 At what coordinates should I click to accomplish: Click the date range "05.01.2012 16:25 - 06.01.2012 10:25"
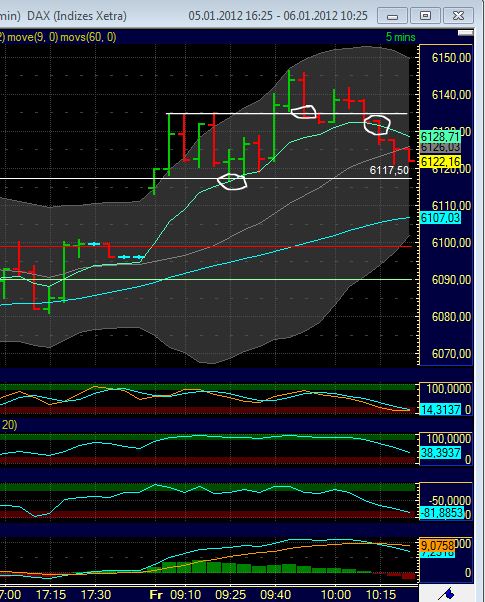pos(278,16)
